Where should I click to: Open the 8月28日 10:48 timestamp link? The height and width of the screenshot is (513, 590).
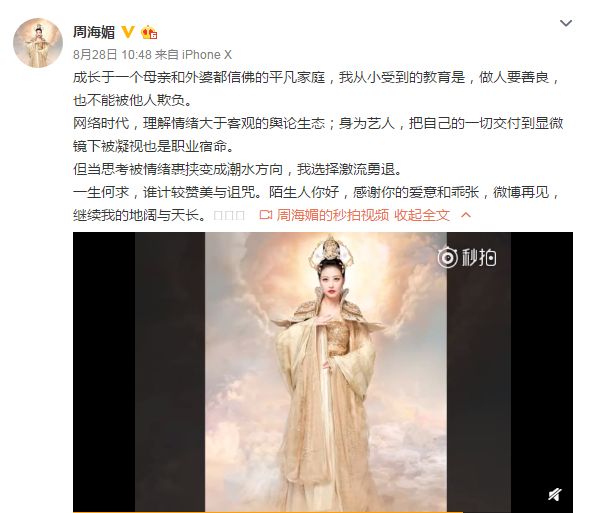click(112, 55)
